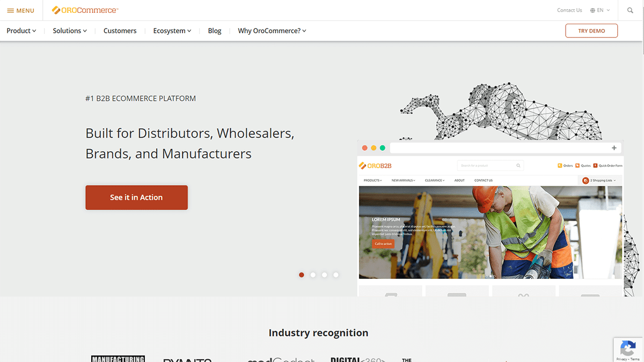Expand the Solutions dropdown menu
The image size is (644, 362).
tap(70, 31)
